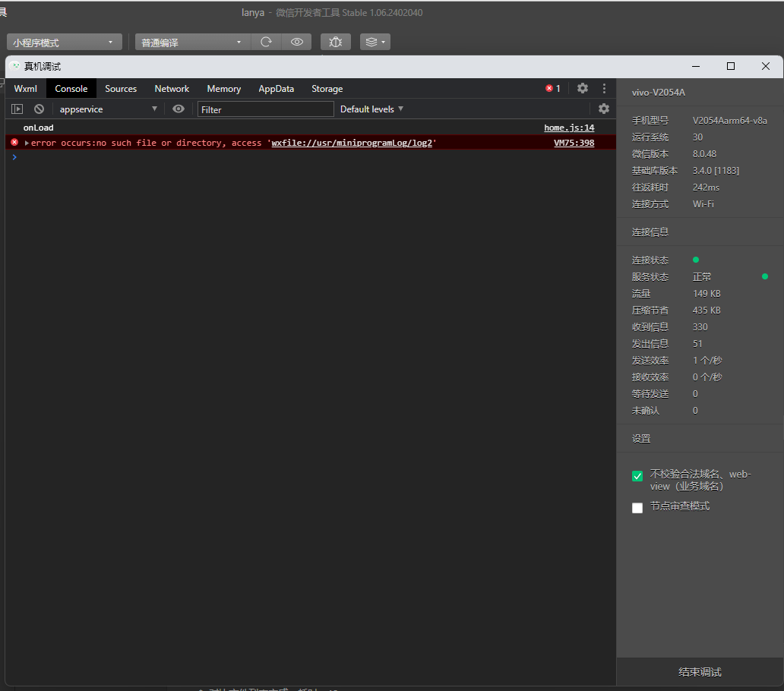The height and width of the screenshot is (691, 784).
Task: Uncheck 不校验合法域名 checkbox
Action: pos(637,475)
